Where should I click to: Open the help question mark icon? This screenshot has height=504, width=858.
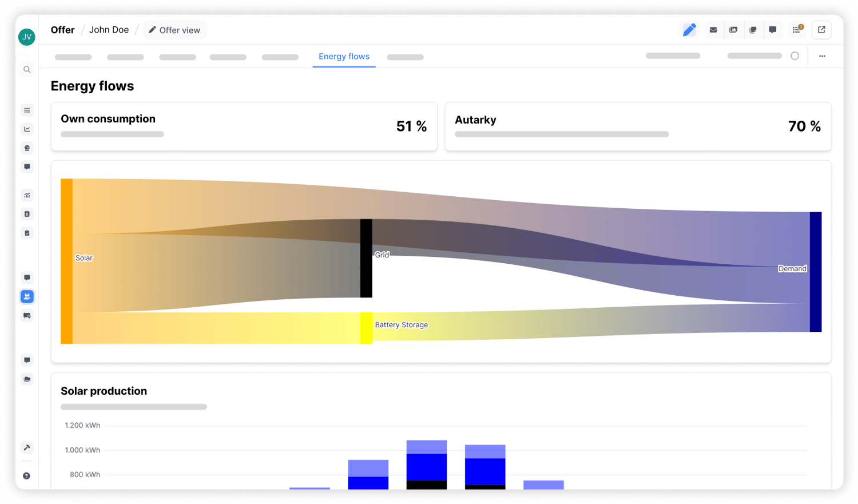click(x=27, y=476)
